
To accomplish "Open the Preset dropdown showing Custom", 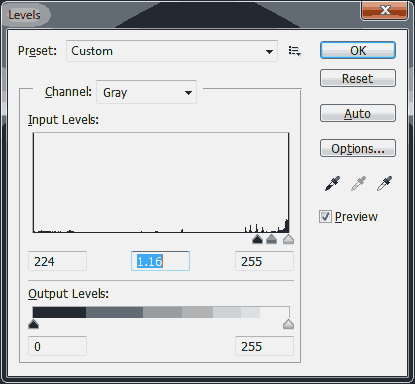I will click(x=172, y=51).
